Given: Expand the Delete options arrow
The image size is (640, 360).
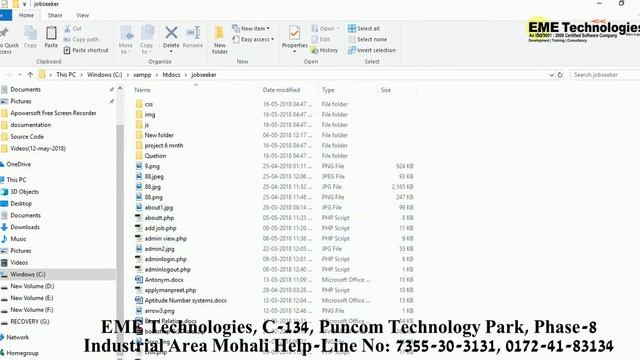Looking at the screenshot, I should (x=171, y=51).
